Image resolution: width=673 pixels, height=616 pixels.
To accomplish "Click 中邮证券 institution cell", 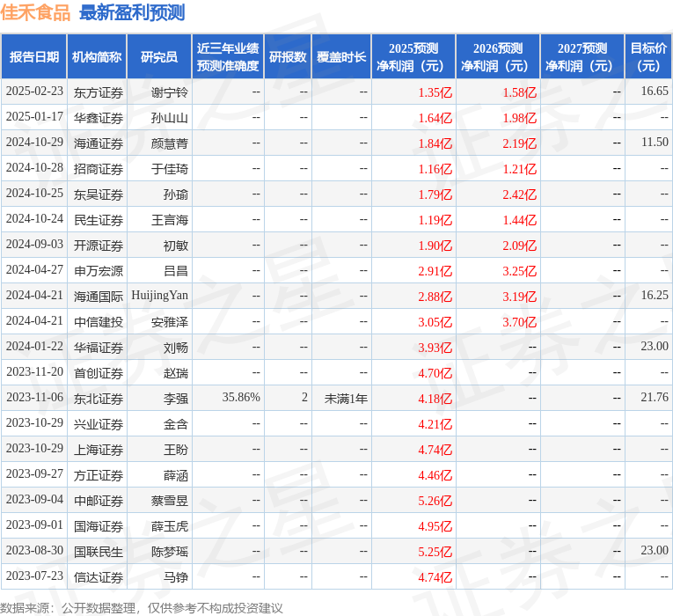I will point(99,501).
